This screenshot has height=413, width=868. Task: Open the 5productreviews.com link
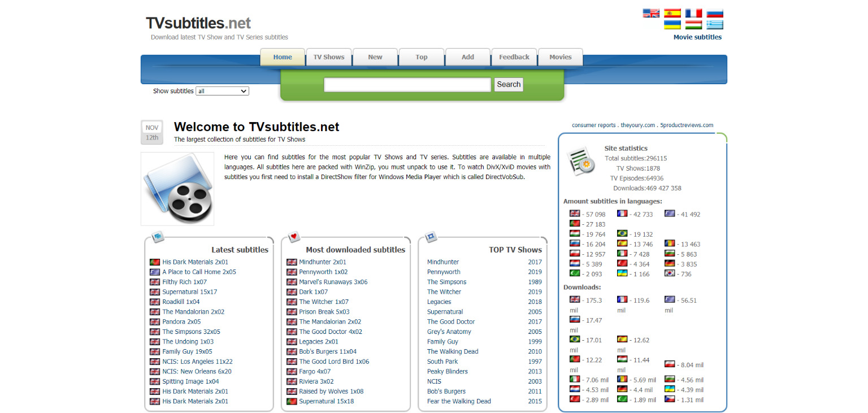click(687, 125)
